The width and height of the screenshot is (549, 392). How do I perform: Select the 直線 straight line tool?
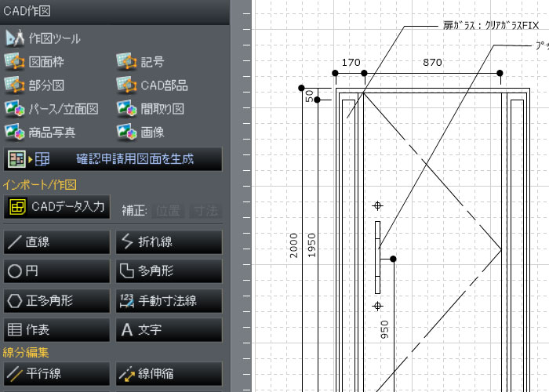pos(56,241)
